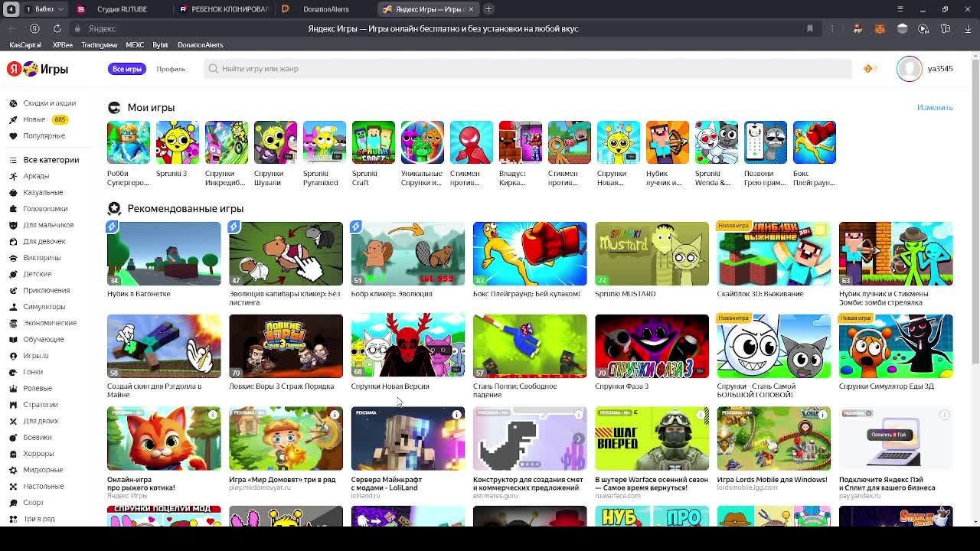Open Стань Поппи: Свободное падение thumbnail
This screenshot has height=551, width=980.
tap(530, 346)
